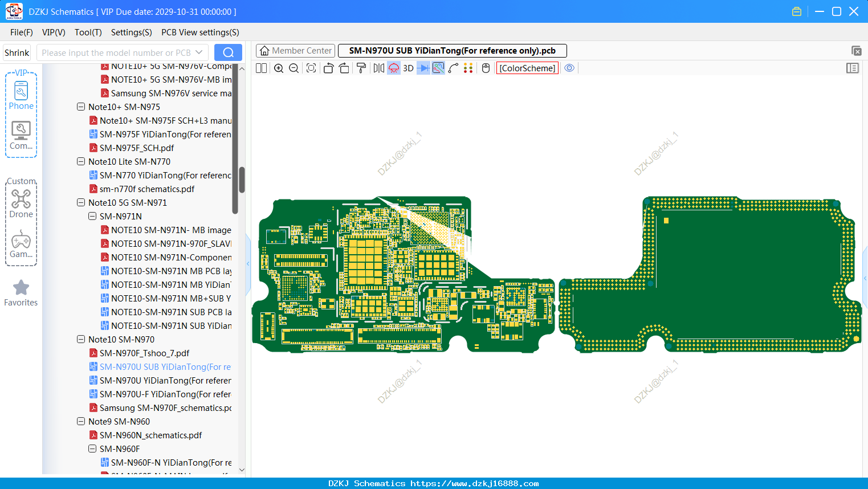
Task: Zoom in on the PCB
Action: (x=279, y=68)
